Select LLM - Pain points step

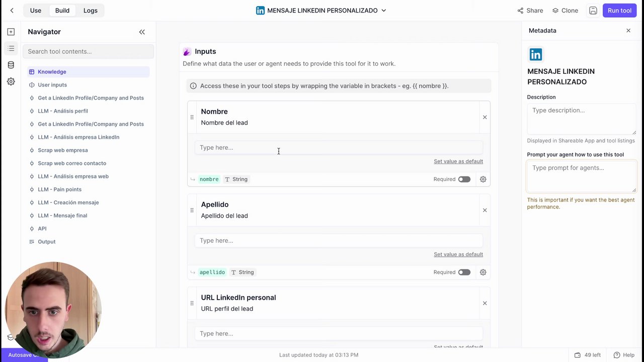(59, 190)
